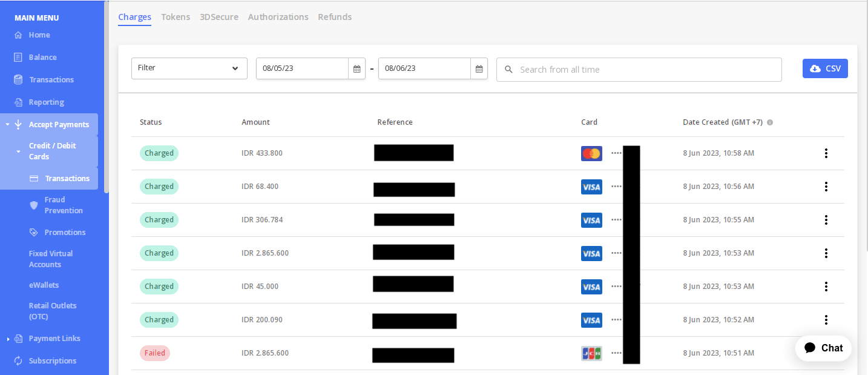Open Reporting using its sidebar icon

click(18, 102)
